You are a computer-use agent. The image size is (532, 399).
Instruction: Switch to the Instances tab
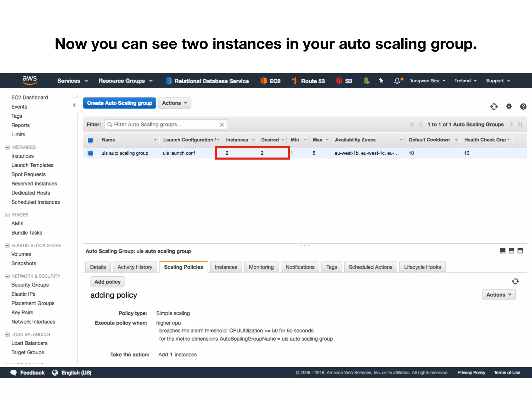[226, 267]
